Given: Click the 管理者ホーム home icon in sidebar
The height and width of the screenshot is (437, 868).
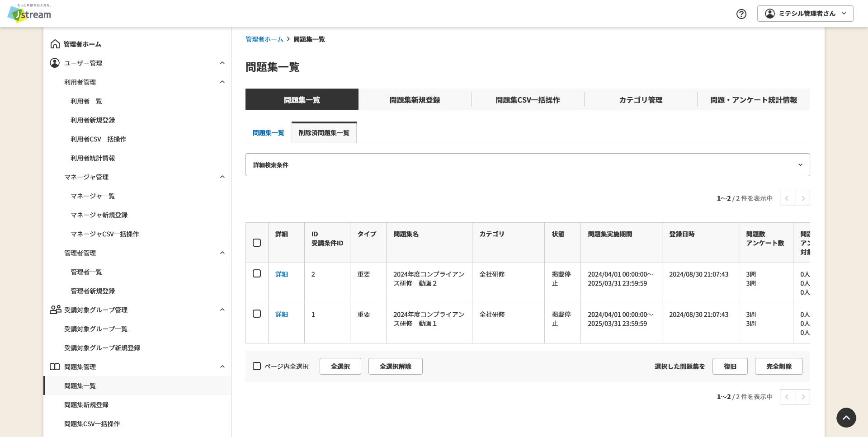Looking at the screenshot, I should point(55,44).
